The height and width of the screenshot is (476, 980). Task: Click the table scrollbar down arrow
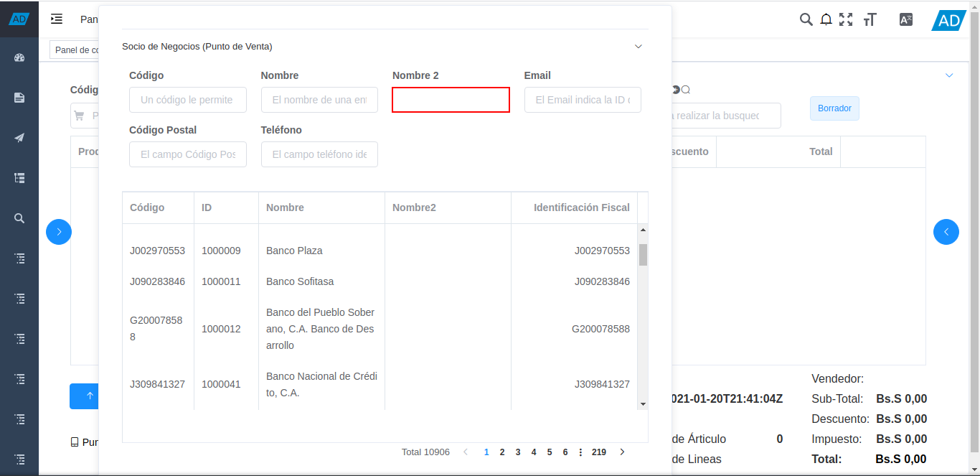click(643, 404)
